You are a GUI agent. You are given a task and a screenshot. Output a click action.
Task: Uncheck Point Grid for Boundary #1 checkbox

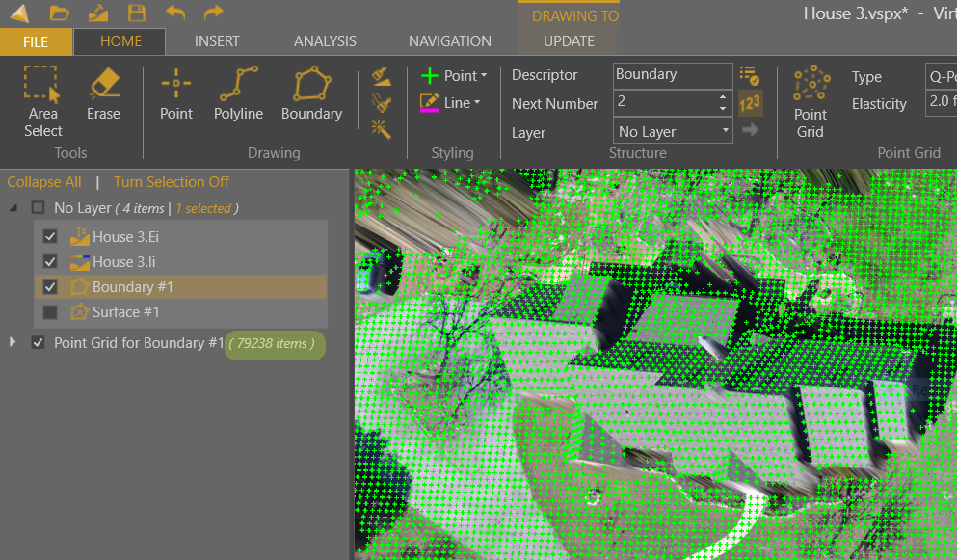38,342
